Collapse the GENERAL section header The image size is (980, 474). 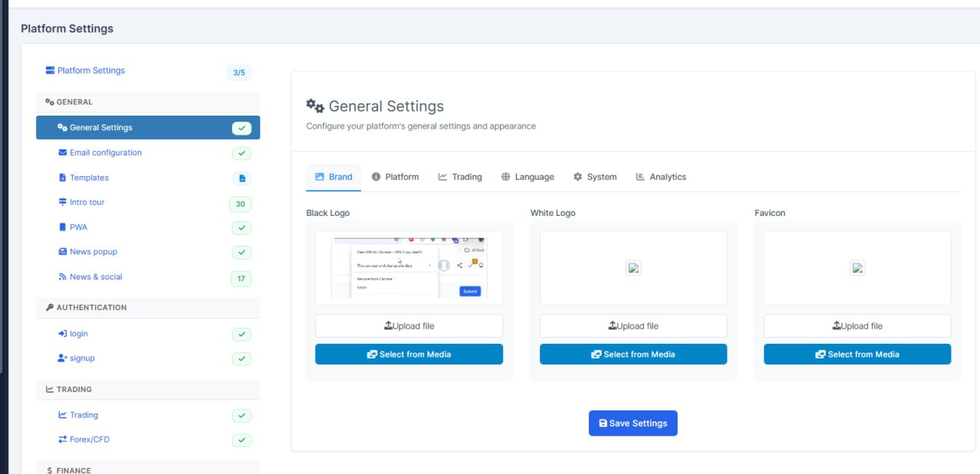(x=148, y=102)
